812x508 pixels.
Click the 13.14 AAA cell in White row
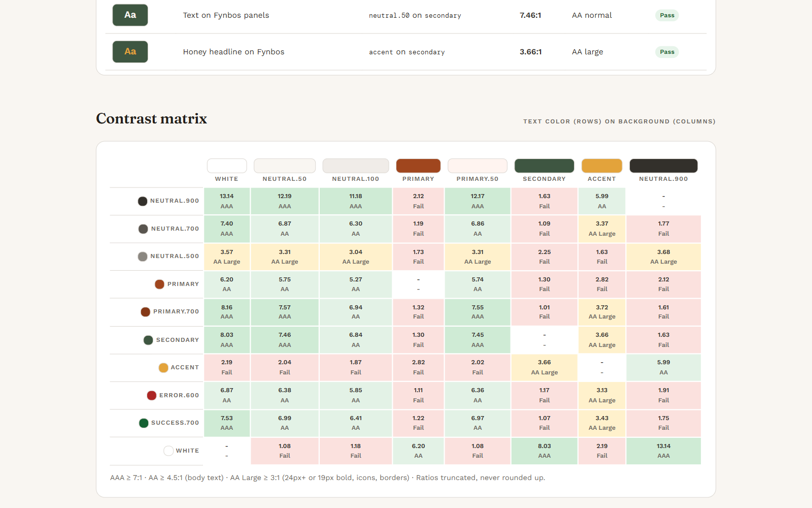coord(663,451)
